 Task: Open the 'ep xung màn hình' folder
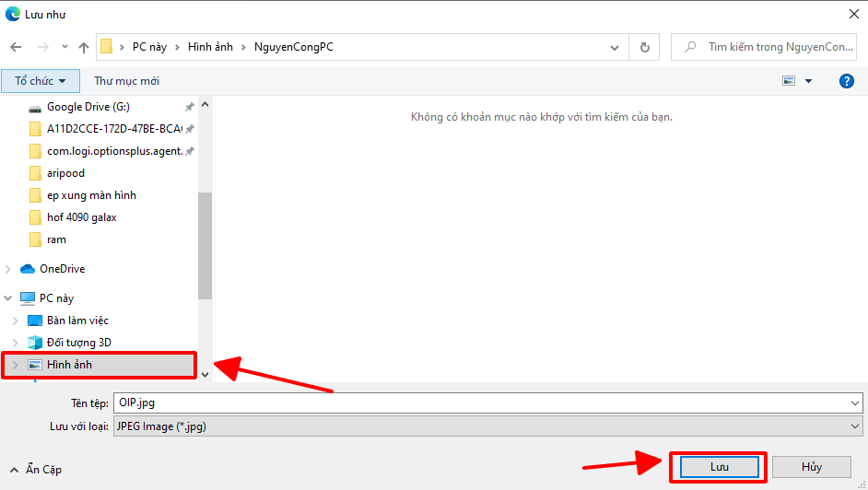pos(91,195)
